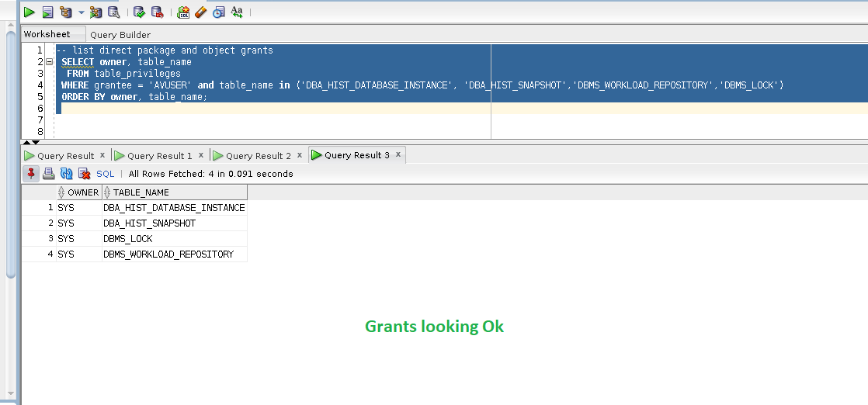868x405 pixels.
Task: Close the first Query Result tab
Action: [x=102, y=155]
